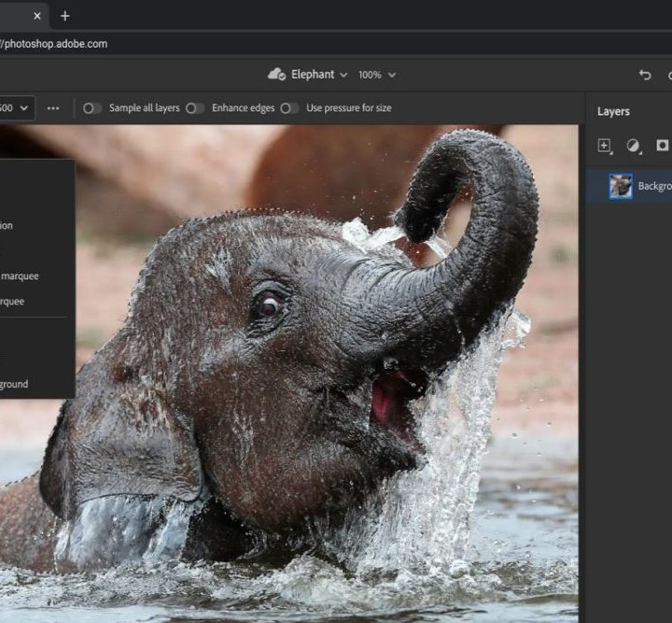Click the Background layer thumbnail
Screen dimensions: 672x623
[621, 186]
